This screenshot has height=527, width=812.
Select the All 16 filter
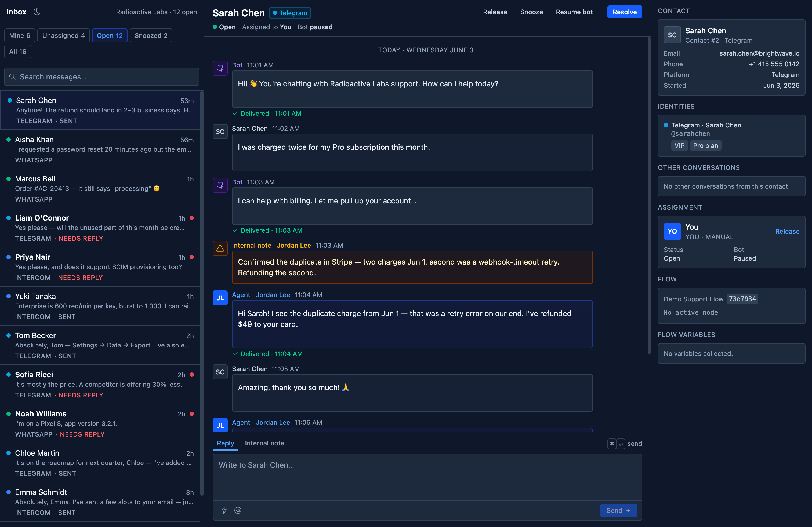pyautogui.click(x=18, y=52)
